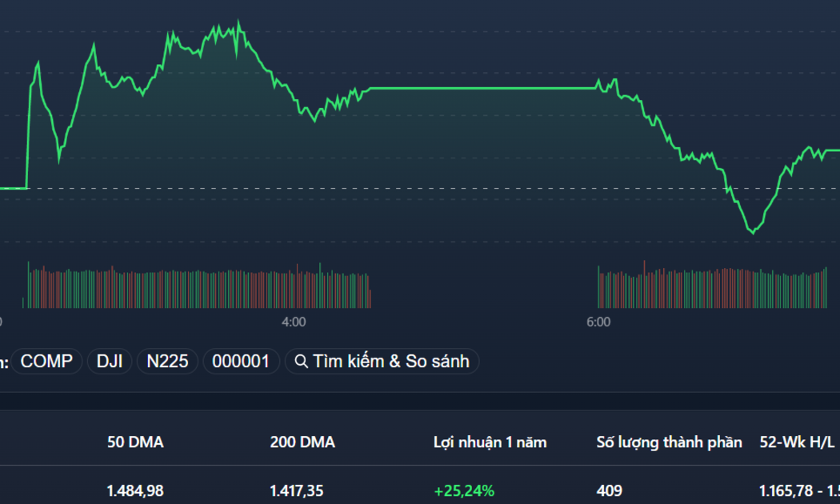This screenshot has width=840, height=504.
Task: Click the 6:00 time axis label
Action: pyautogui.click(x=598, y=322)
